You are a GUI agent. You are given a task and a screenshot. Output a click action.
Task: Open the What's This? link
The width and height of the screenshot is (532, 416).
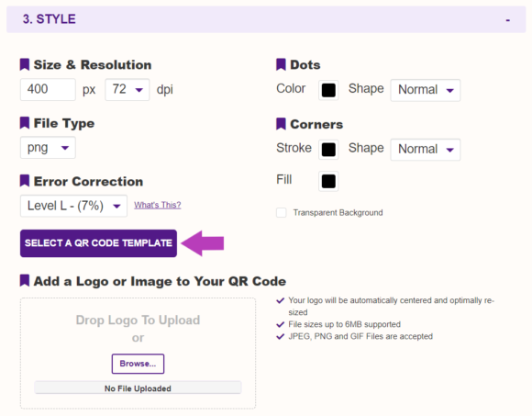[x=158, y=205]
